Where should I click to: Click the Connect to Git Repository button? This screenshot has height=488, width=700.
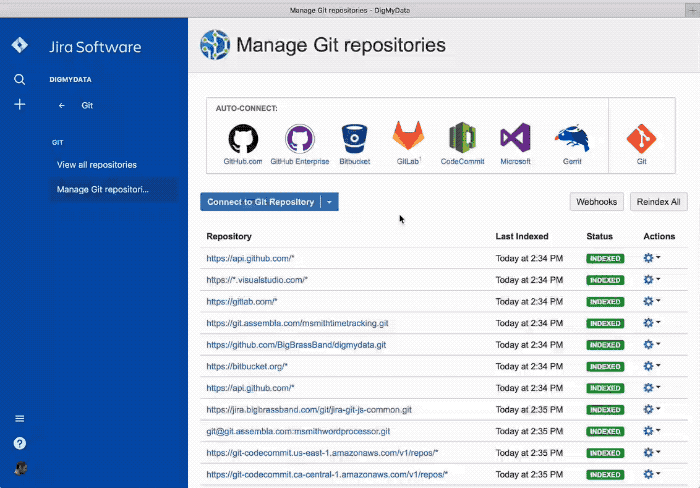click(x=260, y=202)
